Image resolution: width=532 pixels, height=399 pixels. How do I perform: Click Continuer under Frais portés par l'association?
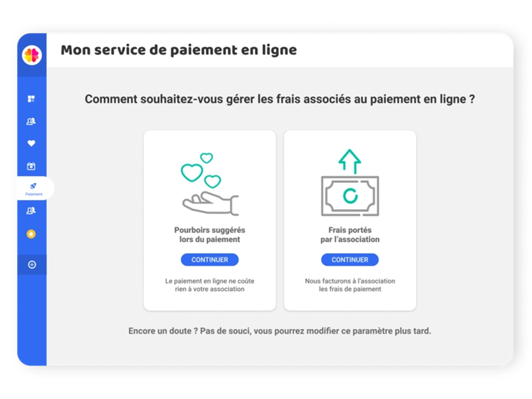pyautogui.click(x=350, y=259)
